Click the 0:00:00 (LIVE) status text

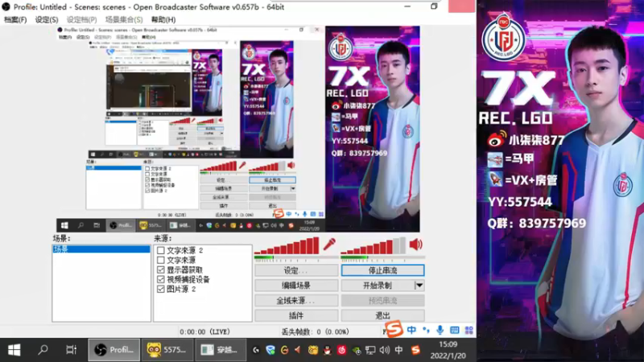(205, 331)
